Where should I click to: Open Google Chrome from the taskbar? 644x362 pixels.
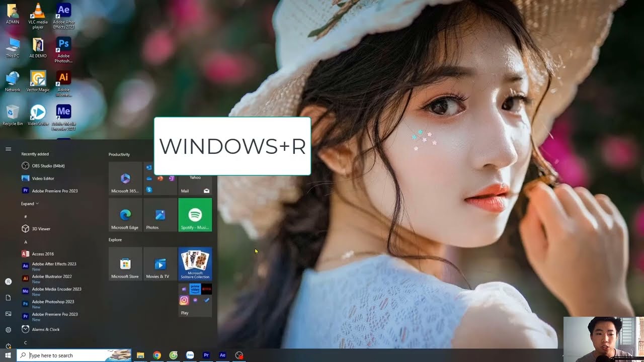click(157, 355)
